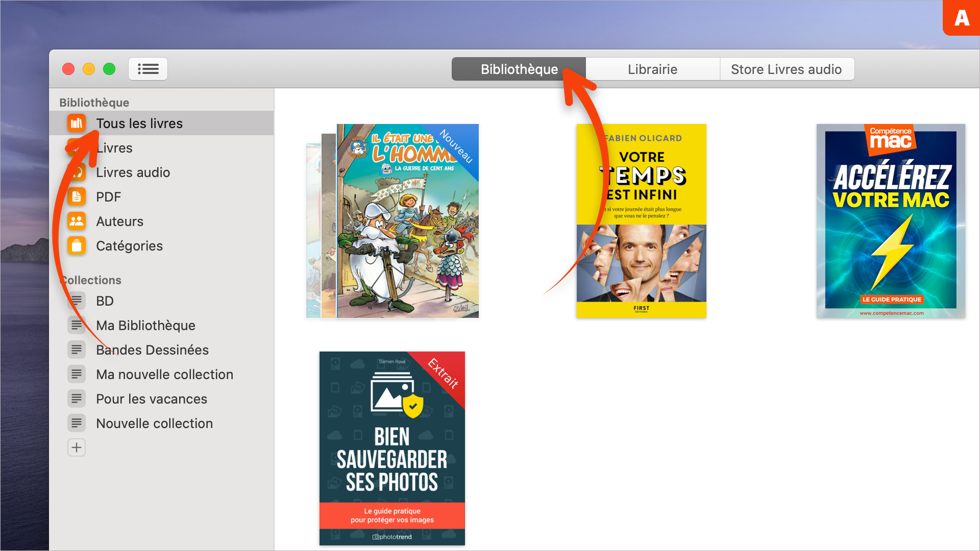The image size is (980, 551).
Task: Open the Store Livres audio tab
Action: [x=786, y=69]
